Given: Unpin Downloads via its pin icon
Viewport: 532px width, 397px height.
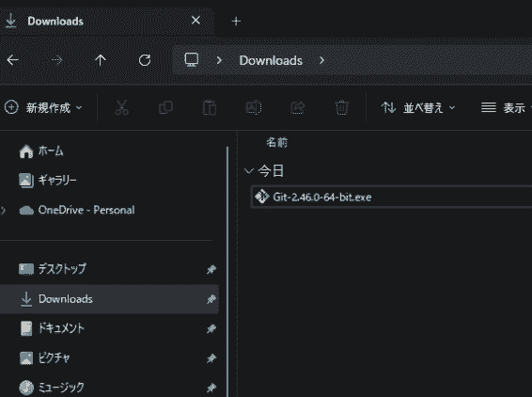Looking at the screenshot, I should [x=211, y=299].
